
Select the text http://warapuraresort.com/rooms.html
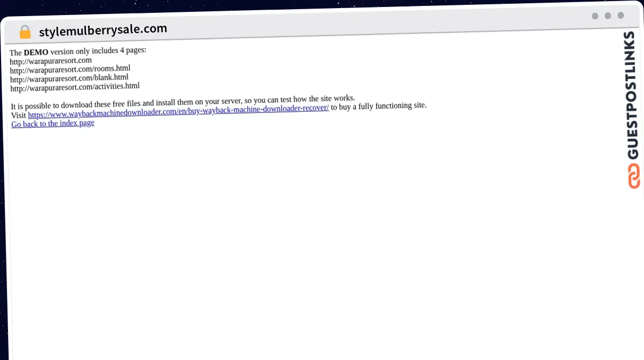(x=70, y=69)
